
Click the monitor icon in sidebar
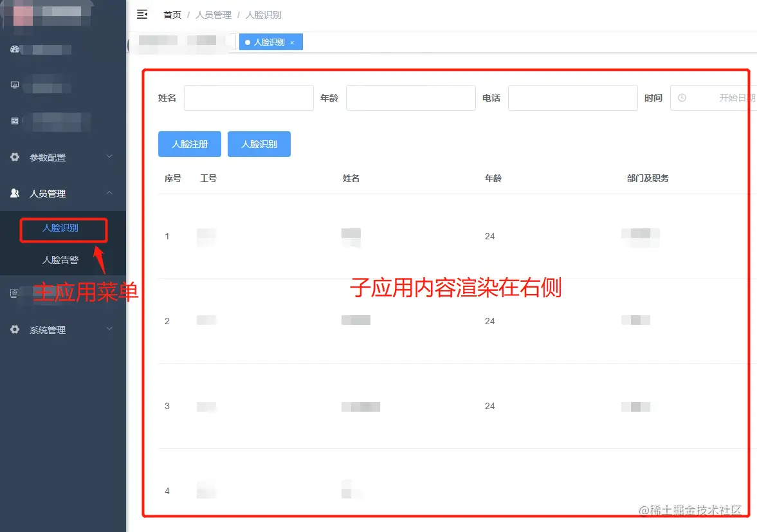tap(15, 85)
